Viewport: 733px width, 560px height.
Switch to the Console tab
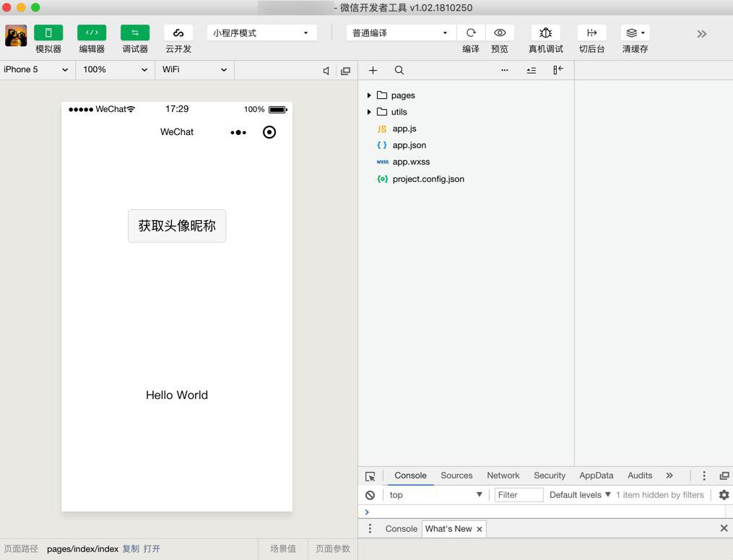410,476
